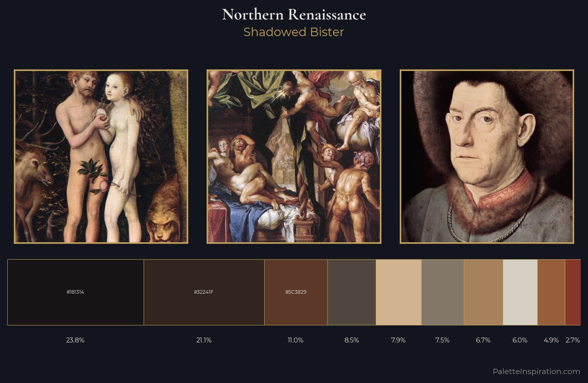
Task: Select the #32241F dark brown swatch
Action: coord(204,292)
